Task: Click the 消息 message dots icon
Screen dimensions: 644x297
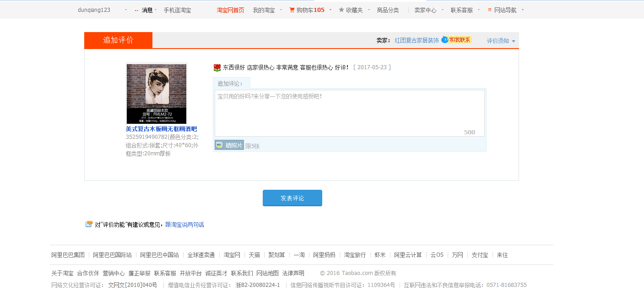Action: (x=136, y=10)
